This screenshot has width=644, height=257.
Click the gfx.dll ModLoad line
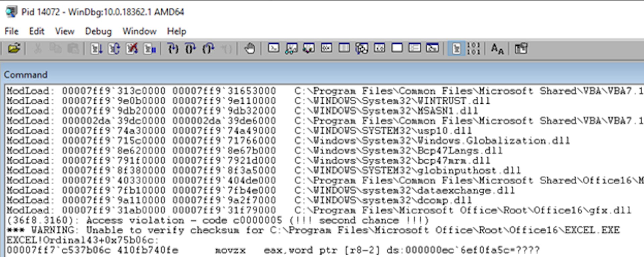tap(319, 210)
